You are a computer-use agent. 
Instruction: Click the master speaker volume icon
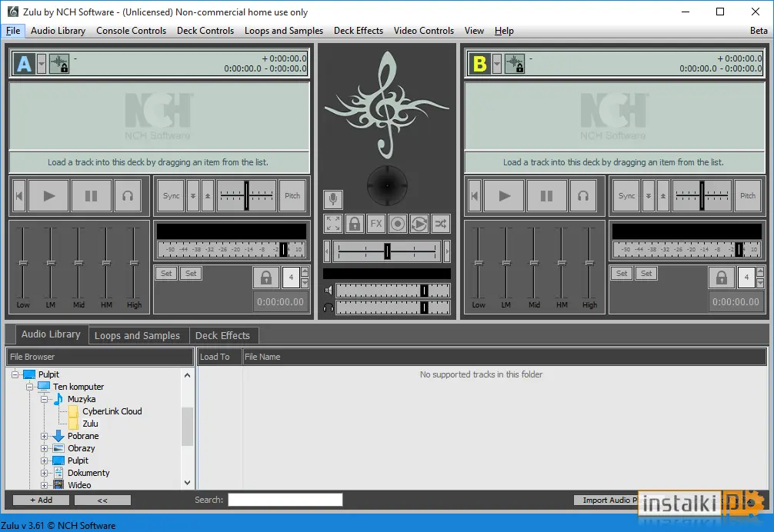pos(329,291)
